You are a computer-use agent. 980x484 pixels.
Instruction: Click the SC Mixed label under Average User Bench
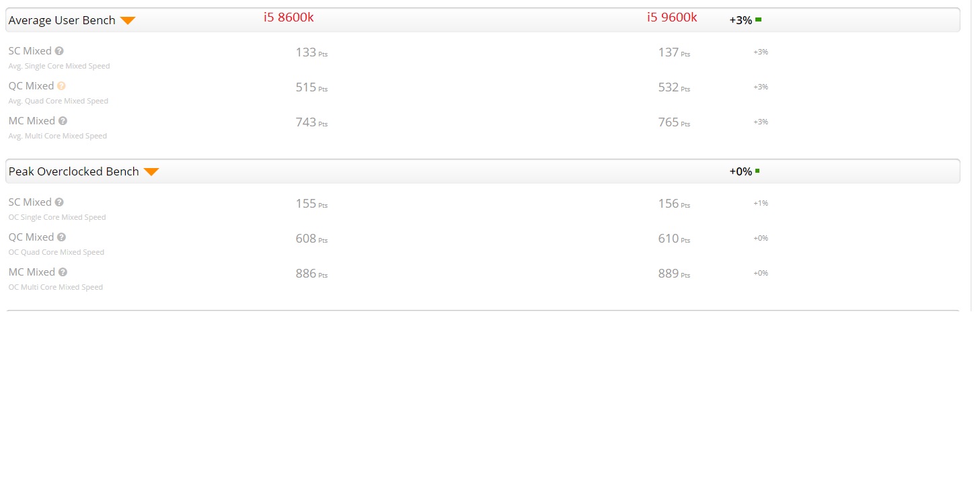tap(30, 51)
